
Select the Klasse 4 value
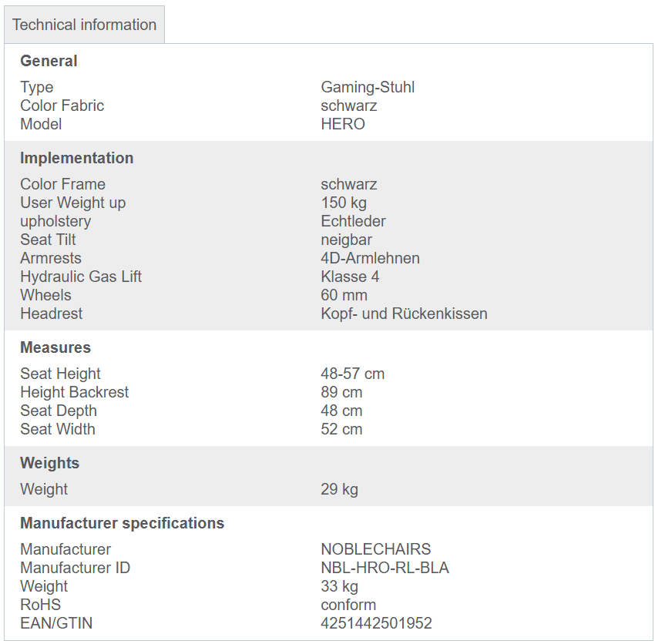pyautogui.click(x=350, y=277)
